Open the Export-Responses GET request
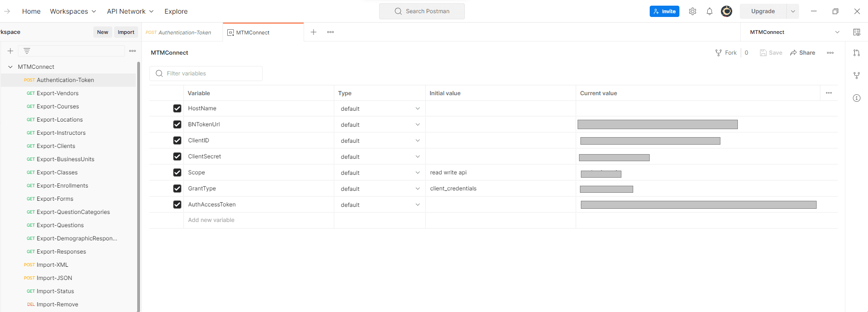868x312 pixels. click(68, 252)
